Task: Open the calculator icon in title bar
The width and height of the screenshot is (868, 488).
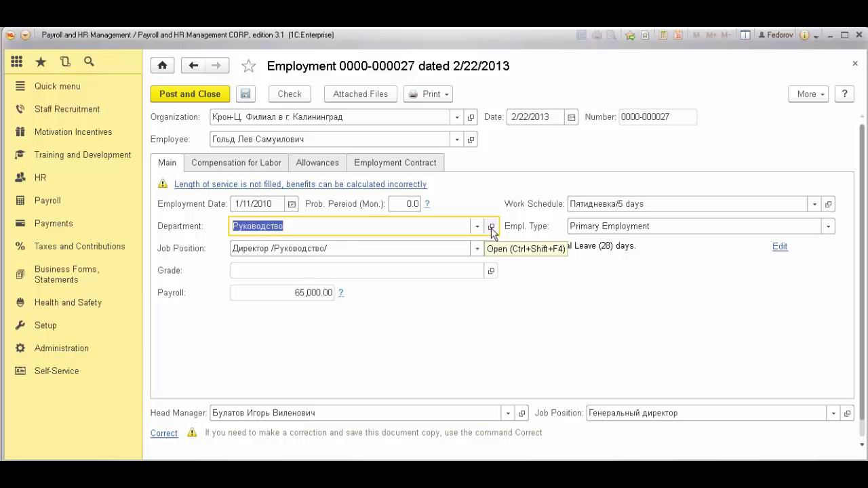Action: (663, 35)
